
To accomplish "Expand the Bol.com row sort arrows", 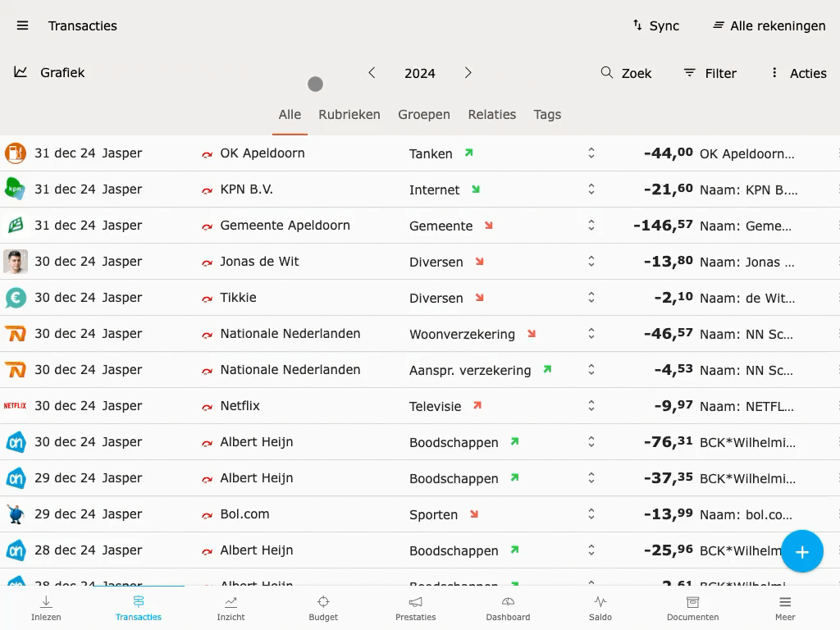I will (591, 514).
